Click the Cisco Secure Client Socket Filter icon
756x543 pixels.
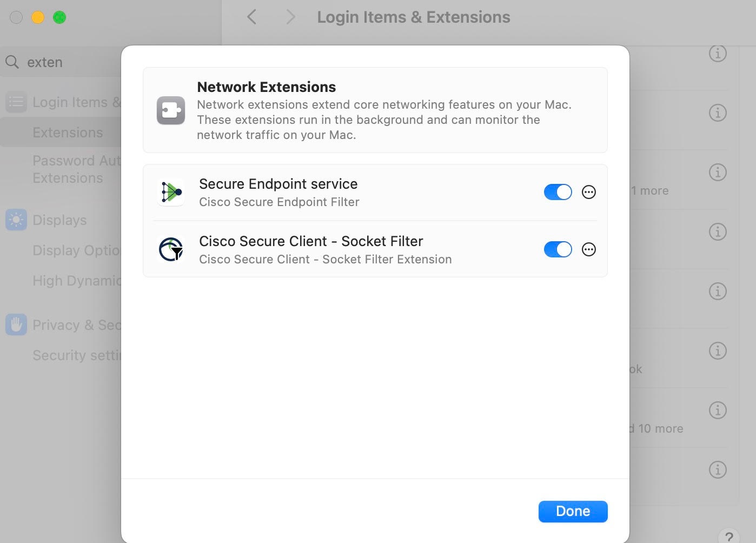pos(171,249)
